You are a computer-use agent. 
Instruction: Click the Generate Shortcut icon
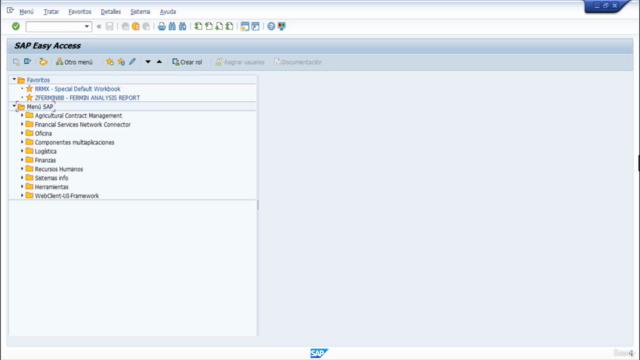click(256, 27)
